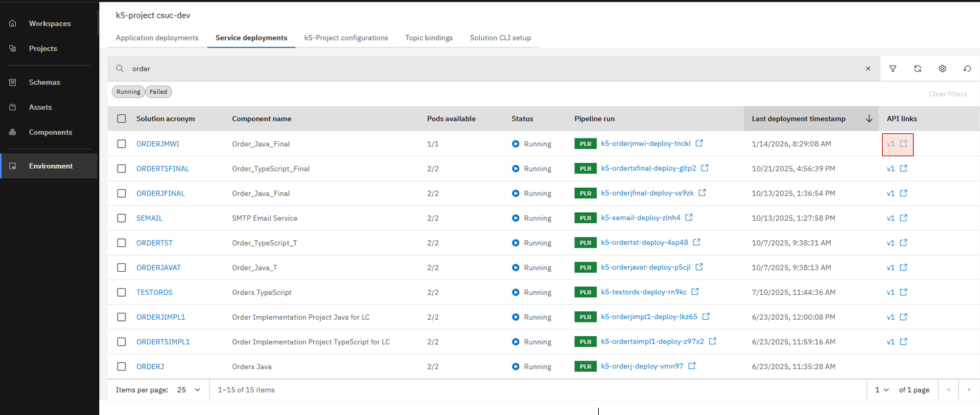Click the reset/undo icon next to settings
Viewport: 980px width, 415px height.
(x=966, y=68)
